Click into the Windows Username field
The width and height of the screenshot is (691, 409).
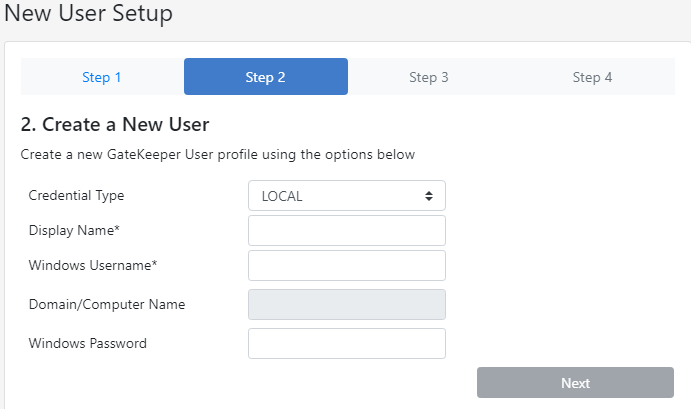click(x=346, y=266)
